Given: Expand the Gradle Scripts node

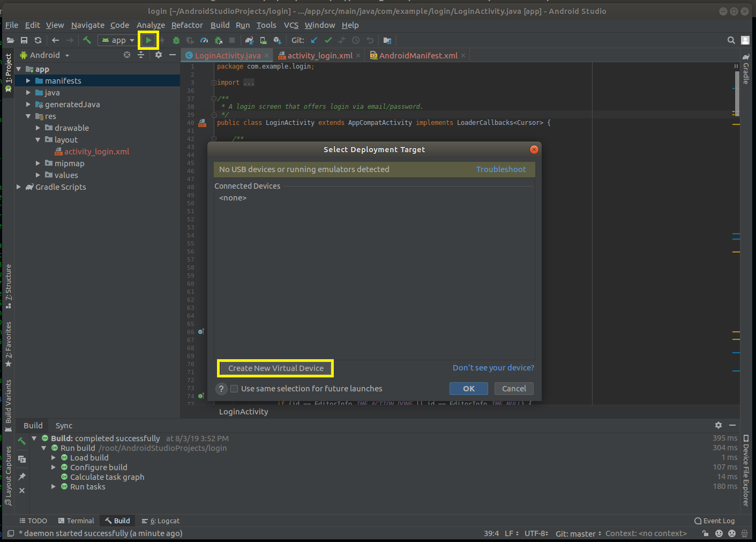Looking at the screenshot, I should point(19,187).
